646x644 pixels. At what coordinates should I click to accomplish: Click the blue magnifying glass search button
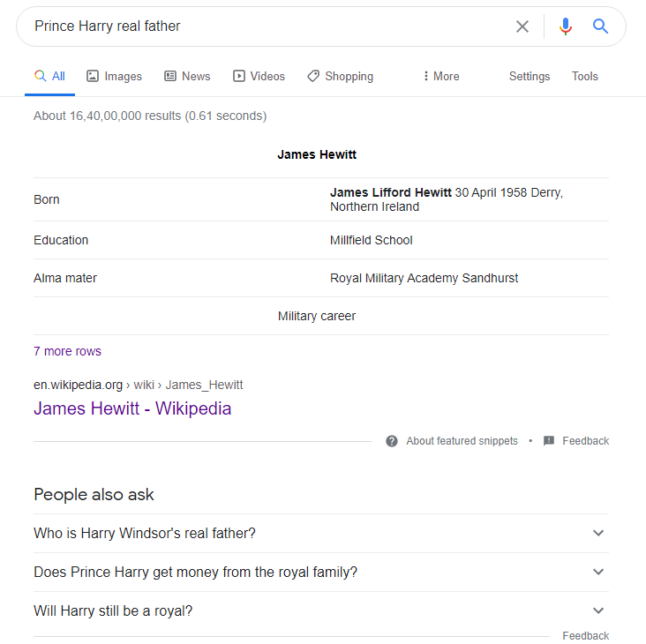pyautogui.click(x=600, y=26)
